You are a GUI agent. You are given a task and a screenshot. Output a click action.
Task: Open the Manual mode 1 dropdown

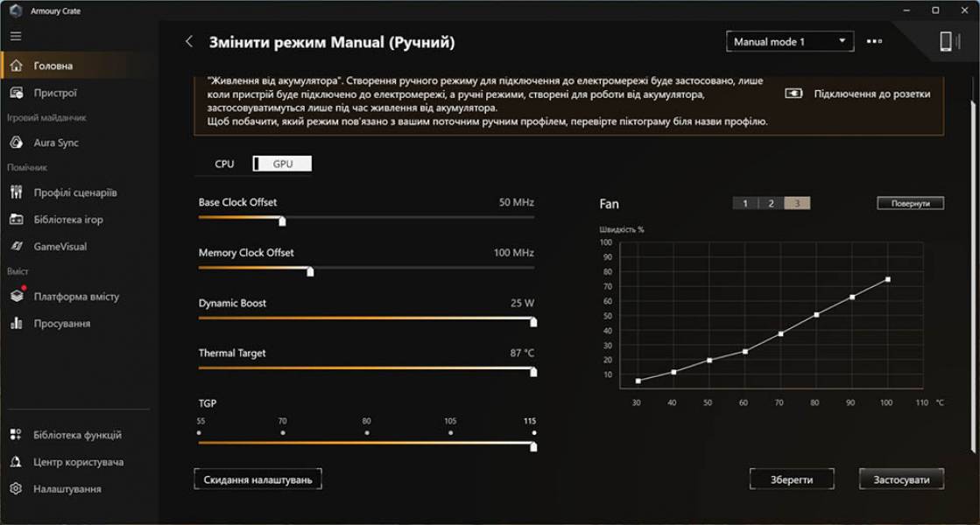(790, 41)
